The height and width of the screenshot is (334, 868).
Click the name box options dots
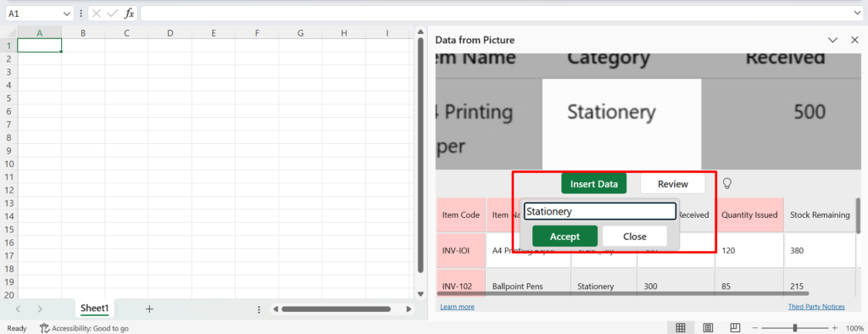click(81, 14)
